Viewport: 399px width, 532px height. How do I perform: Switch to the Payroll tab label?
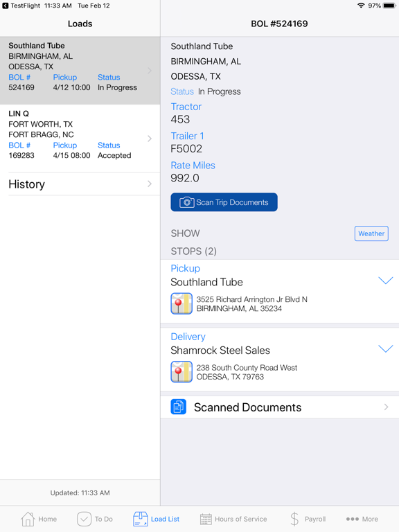[315, 519]
